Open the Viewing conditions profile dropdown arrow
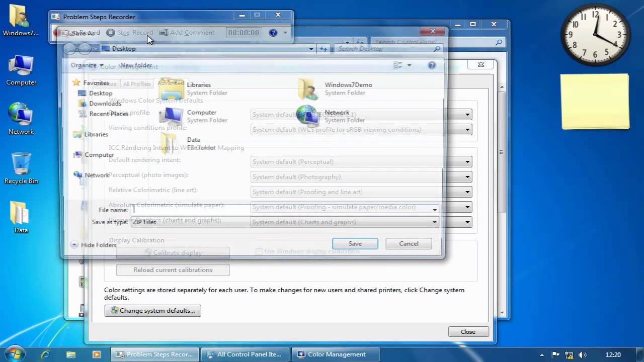 point(467,130)
